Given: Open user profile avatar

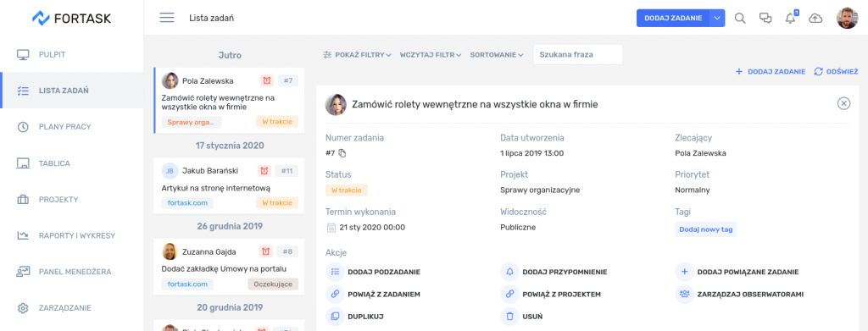Looking at the screenshot, I should click(x=847, y=18).
